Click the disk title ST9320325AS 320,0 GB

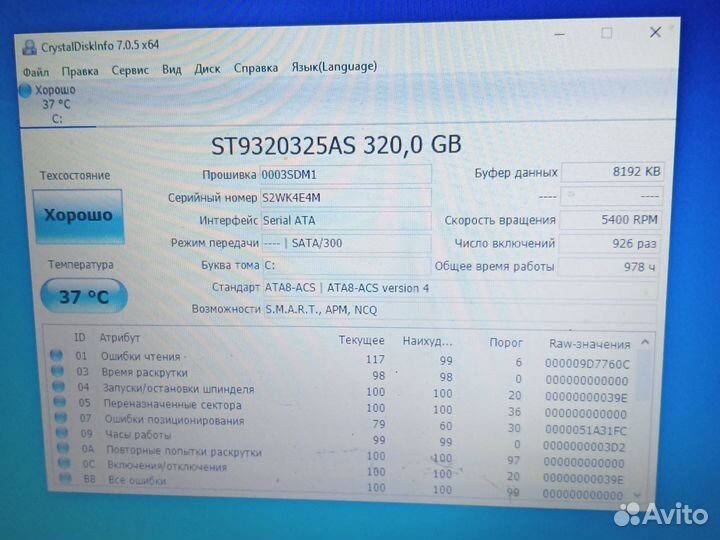(x=336, y=145)
